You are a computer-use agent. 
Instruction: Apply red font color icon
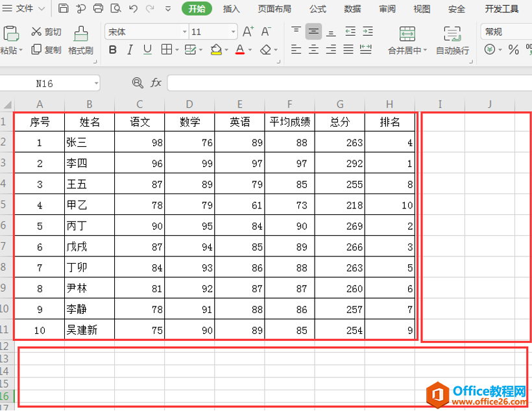point(240,50)
